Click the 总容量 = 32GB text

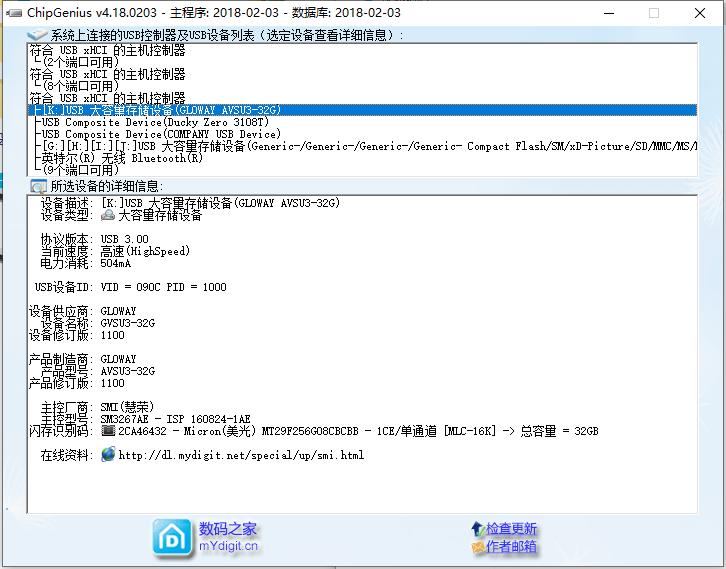[559, 431]
